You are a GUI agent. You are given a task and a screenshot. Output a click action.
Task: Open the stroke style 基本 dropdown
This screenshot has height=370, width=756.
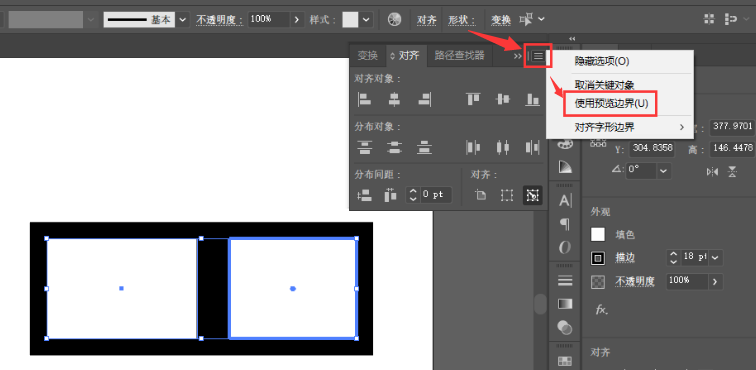(x=182, y=20)
